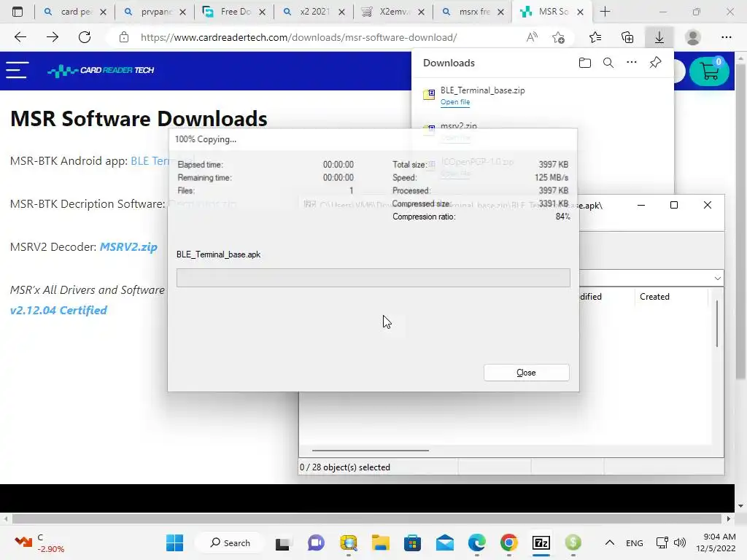Open the Chat app on taskbar
747x560 pixels.
(x=315, y=542)
